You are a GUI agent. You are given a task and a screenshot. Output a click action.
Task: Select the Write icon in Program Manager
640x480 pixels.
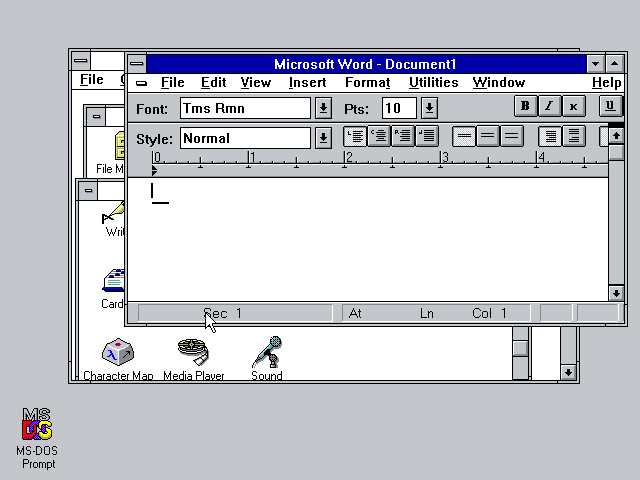click(x=114, y=219)
